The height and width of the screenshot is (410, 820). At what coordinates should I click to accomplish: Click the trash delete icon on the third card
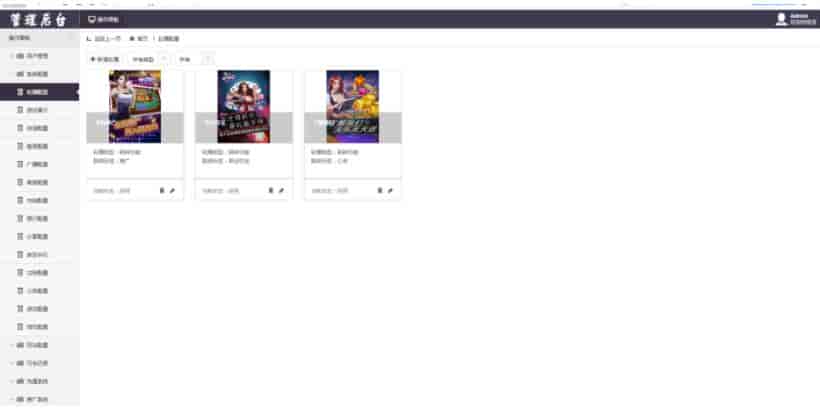point(380,190)
